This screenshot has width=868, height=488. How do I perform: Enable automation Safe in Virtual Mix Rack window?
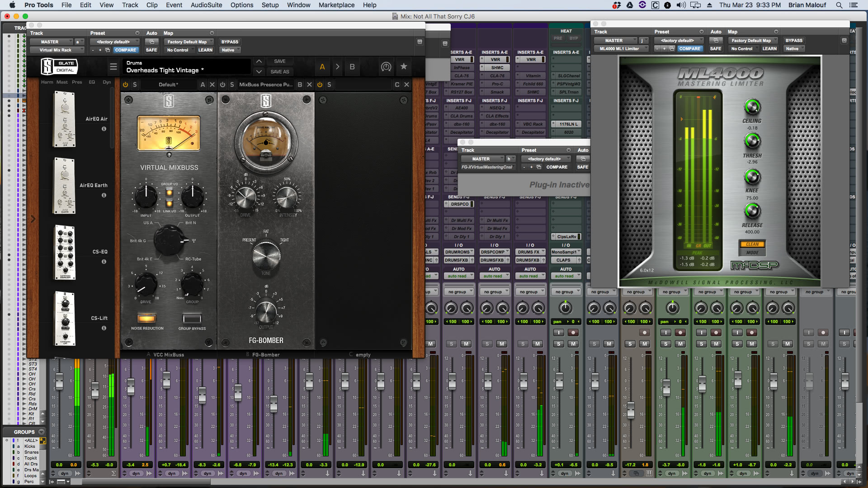(x=151, y=50)
